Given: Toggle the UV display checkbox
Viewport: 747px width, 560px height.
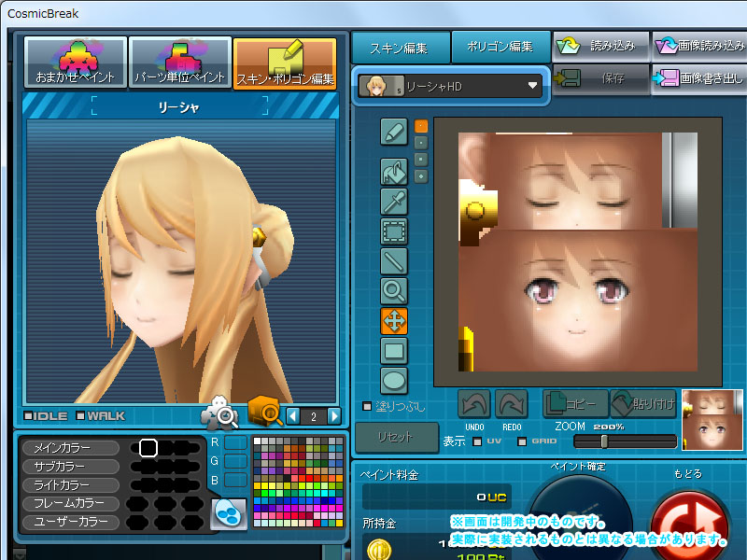Looking at the screenshot, I should pyautogui.click(x=479, y=441).
